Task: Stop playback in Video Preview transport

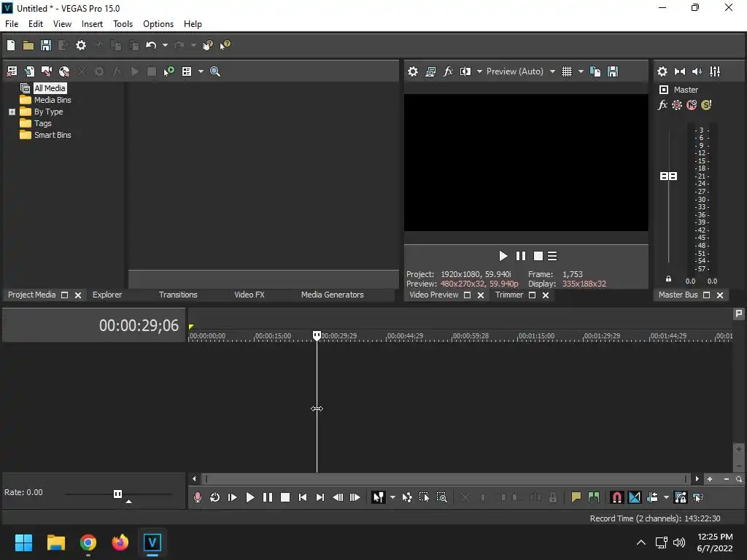Action: tap(538, 256)
